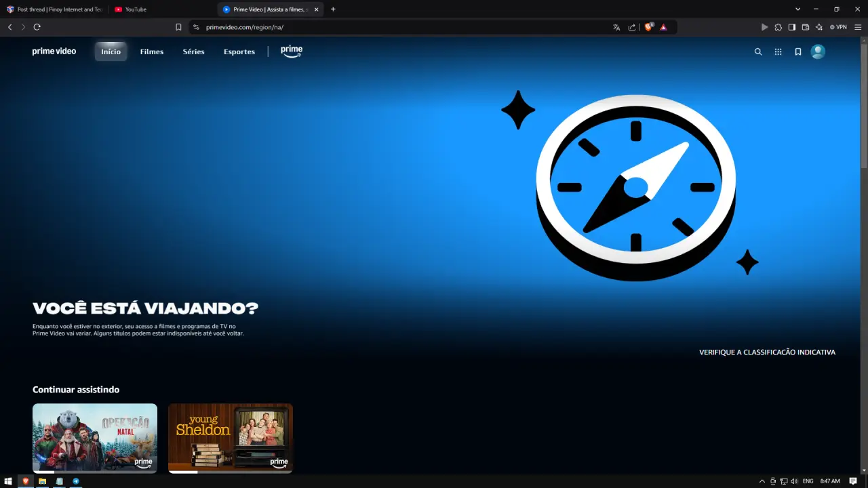Image resolution: width=868 pixels, height=488 pixels.
Task: Open File Explorer from taskbar
Action: pyautogui.click(x=43, y=481)
